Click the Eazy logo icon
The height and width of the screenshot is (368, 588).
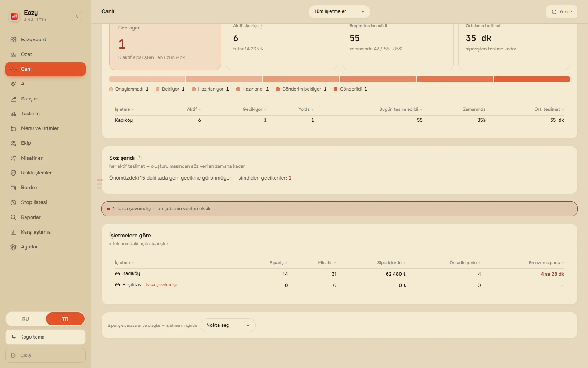(14, 16)
